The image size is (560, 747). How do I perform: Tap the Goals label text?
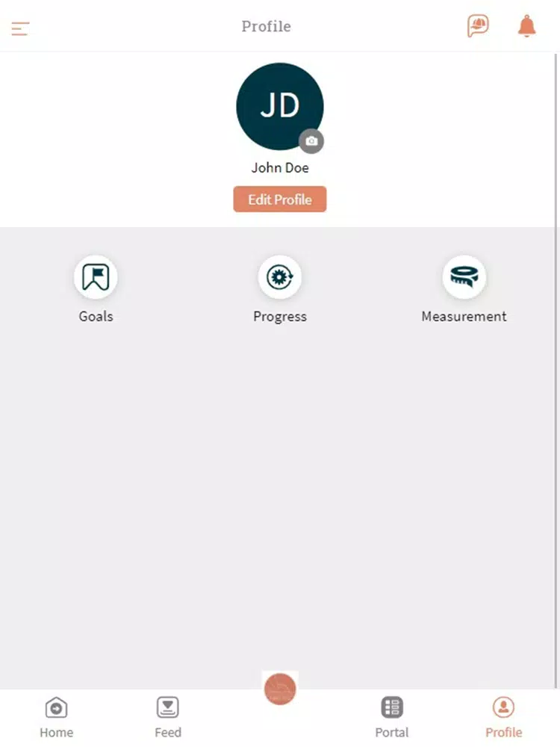(96, 316)
